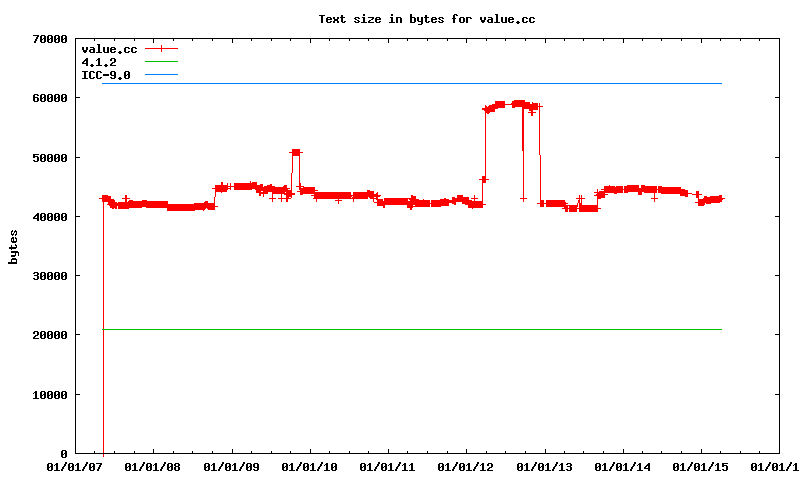Image resolution: width=800 pixels, height=480 pixels.
Task: Click the 20000 y-axis tick label
Action: (47, 335)
